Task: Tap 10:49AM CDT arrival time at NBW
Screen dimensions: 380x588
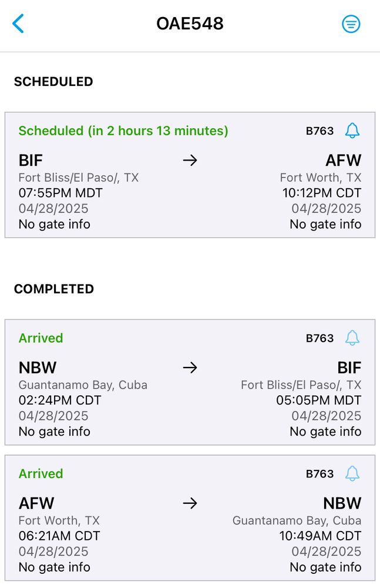Action: coord(320,536)
